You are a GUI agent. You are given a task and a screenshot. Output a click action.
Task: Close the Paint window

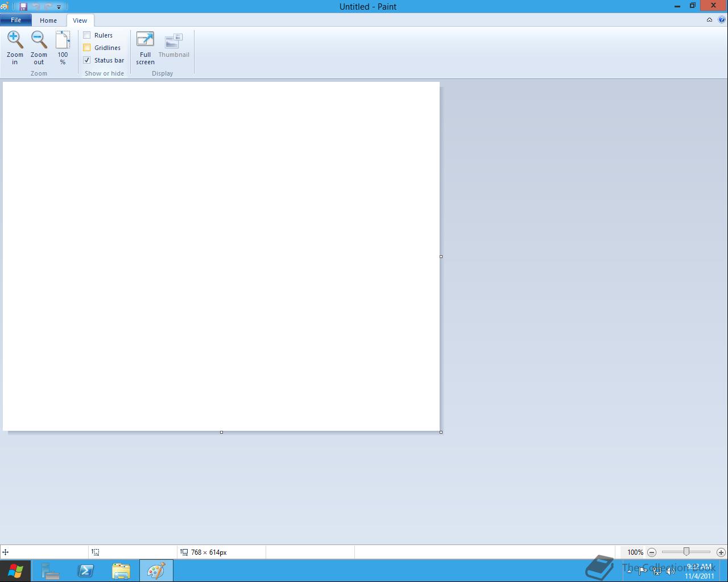point(713,6)
